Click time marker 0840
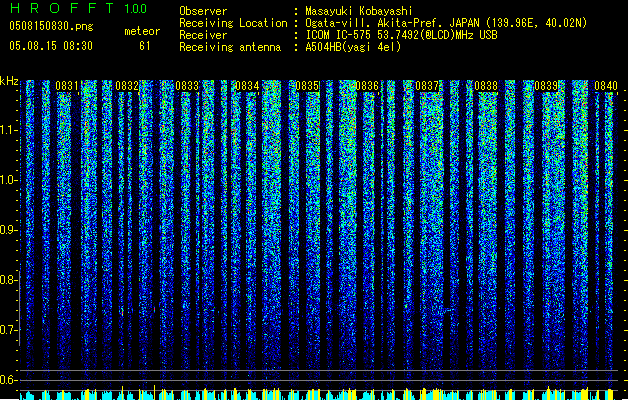Image resolution: width=629 pixels, height=400 pixels. pos(606,86)
